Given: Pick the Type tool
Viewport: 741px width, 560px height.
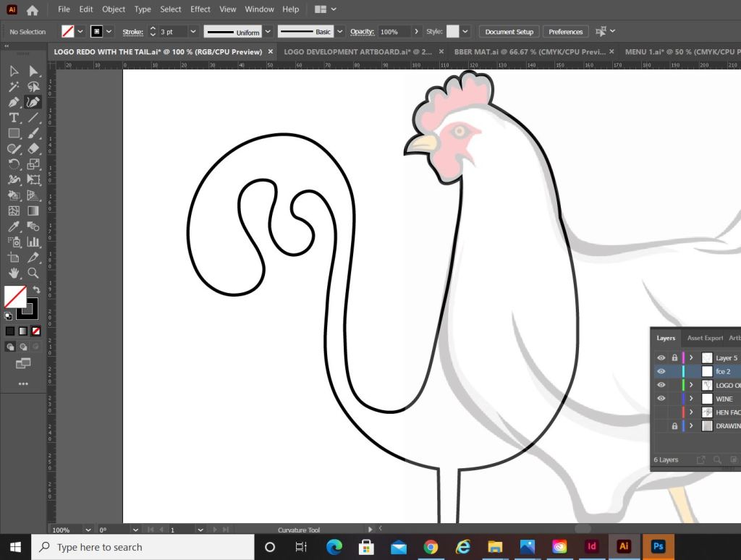Looking at the screenshot, I should tap(14, 118).
